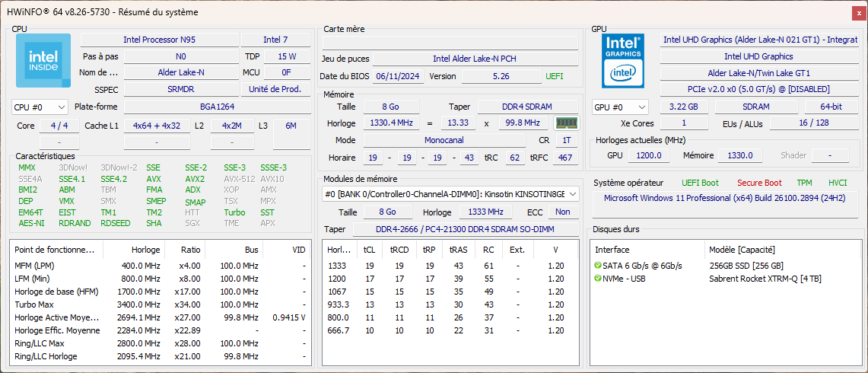Screen dimensions: 868x373
Task: Click the 1T command rate value
Action: point(566,140)
